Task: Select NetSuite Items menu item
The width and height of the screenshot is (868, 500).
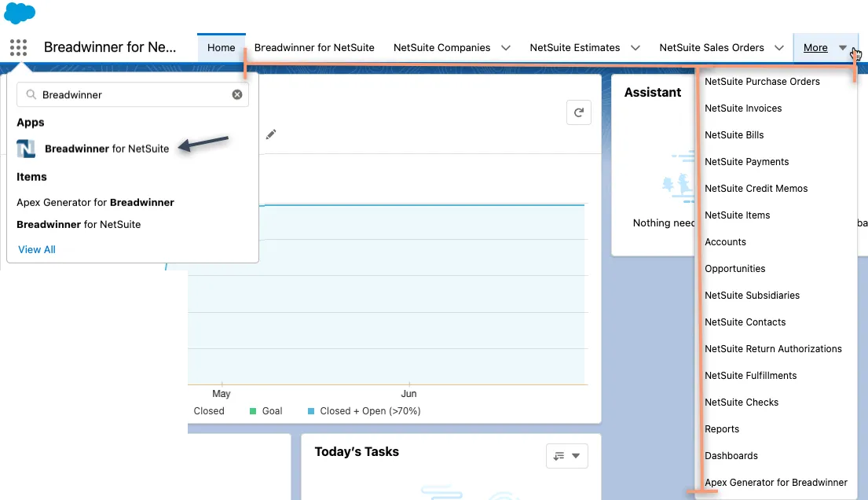Action: point(737,215)
